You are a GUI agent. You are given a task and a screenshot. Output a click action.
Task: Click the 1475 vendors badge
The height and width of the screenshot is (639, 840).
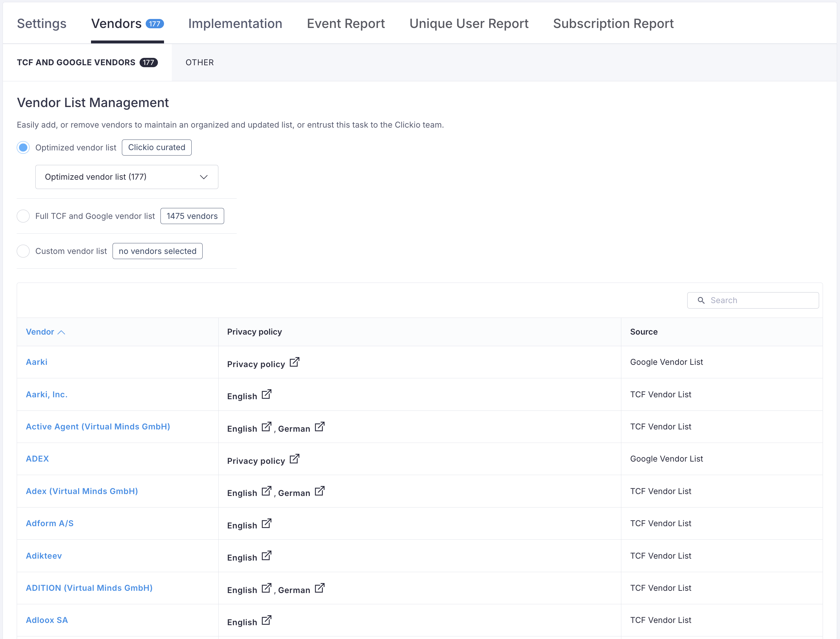pos(192,216)
